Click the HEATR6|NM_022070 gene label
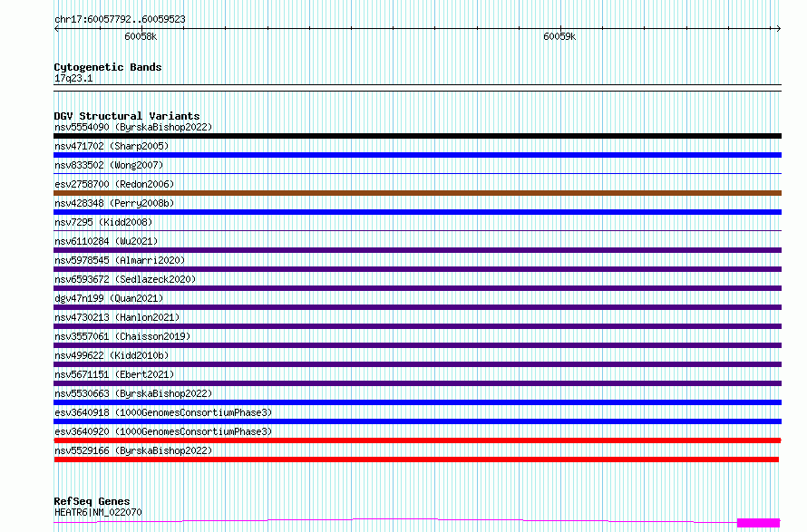The width and height of the screenshot is (807, 532). 98,512
